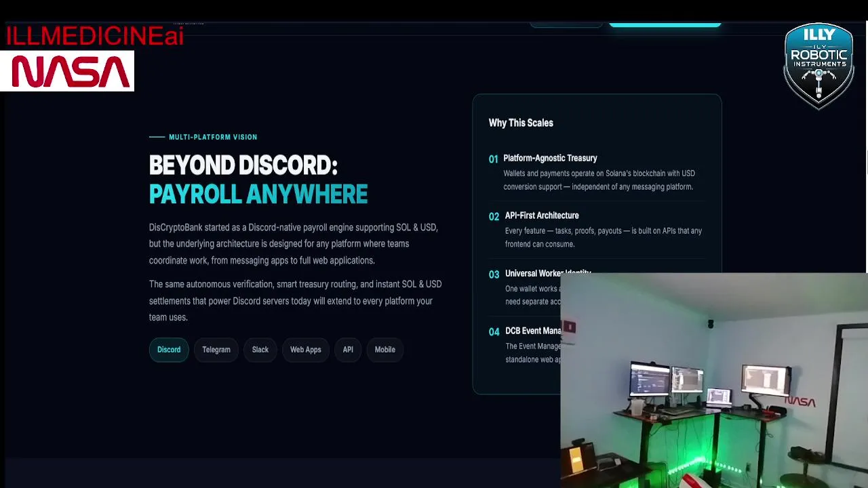The image size is (868, 488).
Task: Select the Discord platform chip
Action: (169, 350)
